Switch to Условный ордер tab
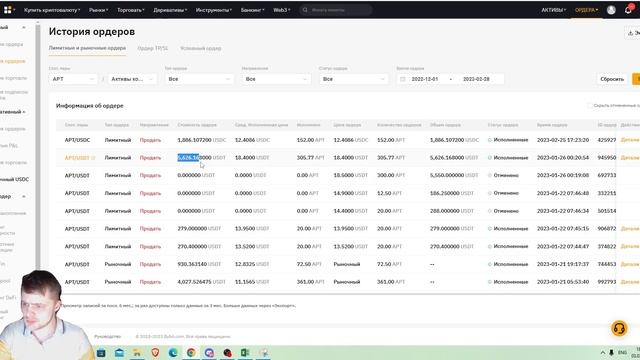Image resolution: width=640 pixels, height=360 pixels. click(201, 48)
